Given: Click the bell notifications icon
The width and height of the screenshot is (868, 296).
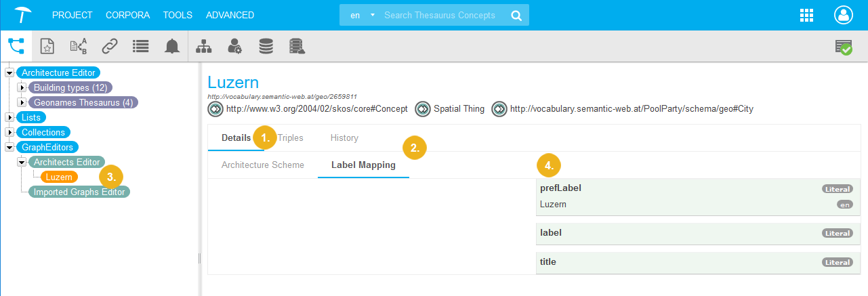Looking at the screenshot, I should point(172,46).
